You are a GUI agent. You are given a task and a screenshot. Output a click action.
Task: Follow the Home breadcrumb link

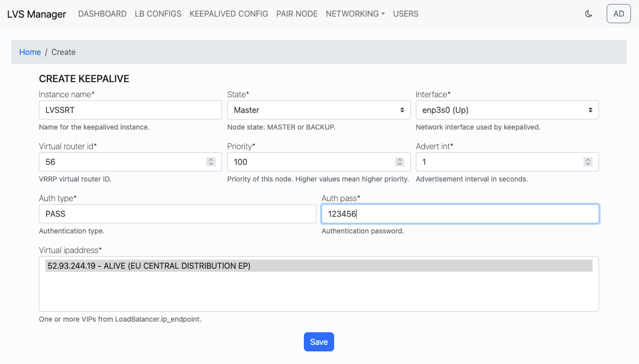(30, 52)
